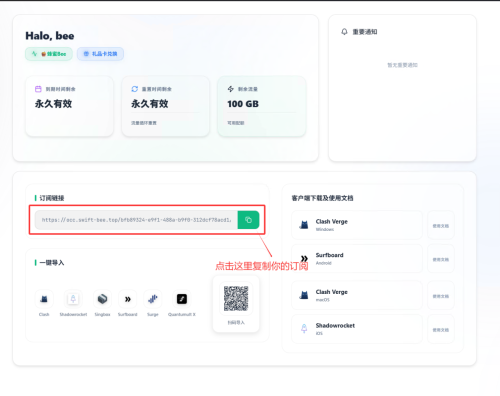Click the 一键导入 section heading
Image resolution: width=500 pixels, height=396 pixels.
52,263
